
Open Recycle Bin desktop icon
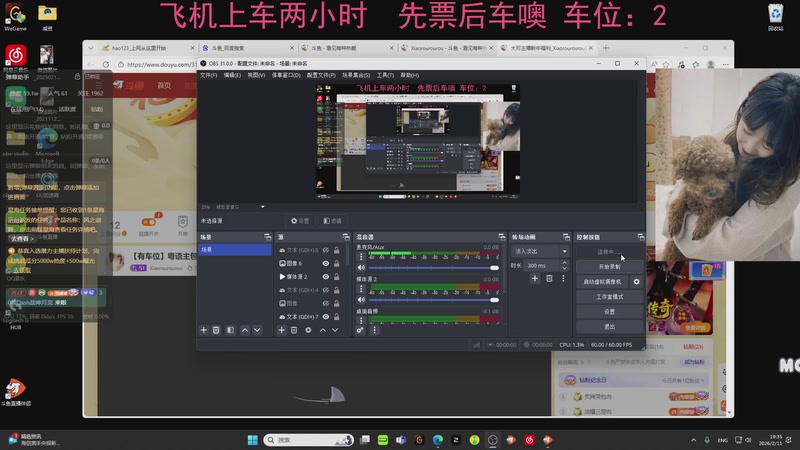[775, 17]
